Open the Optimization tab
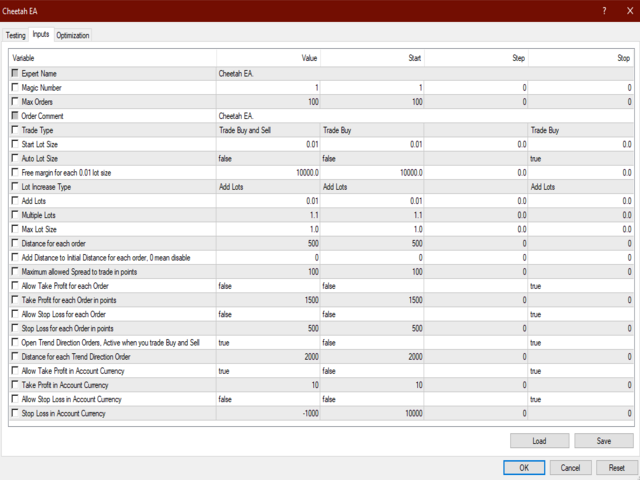The image size is (640, 480). coord(73,36)
